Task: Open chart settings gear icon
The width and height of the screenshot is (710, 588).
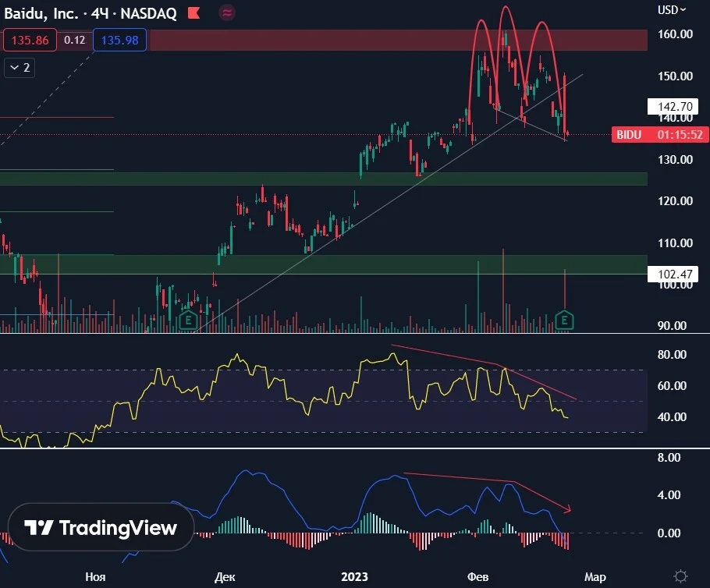Action: coord(680,576)
